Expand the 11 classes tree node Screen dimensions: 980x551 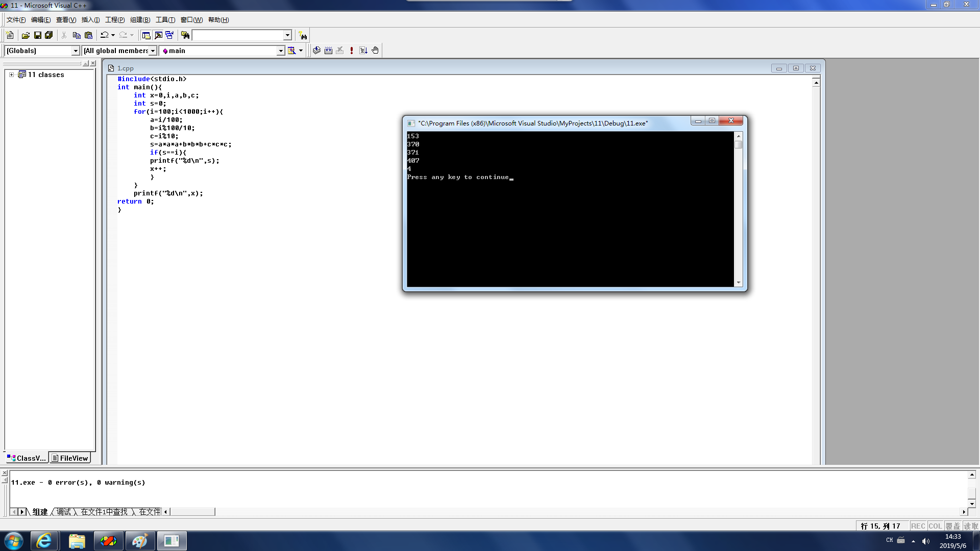coord(11,74)
